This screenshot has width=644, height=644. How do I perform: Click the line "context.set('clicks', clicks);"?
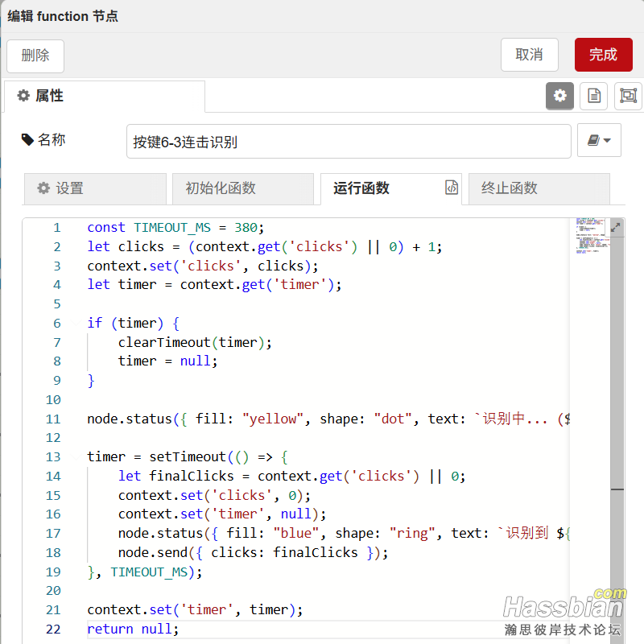click(203, 266)
